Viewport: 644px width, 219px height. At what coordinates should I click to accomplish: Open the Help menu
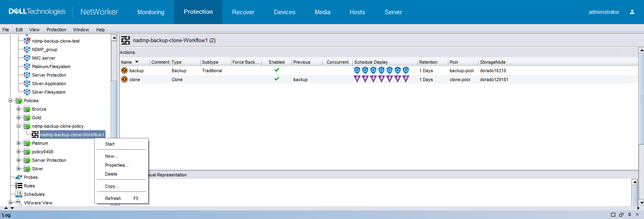point(100,30)
